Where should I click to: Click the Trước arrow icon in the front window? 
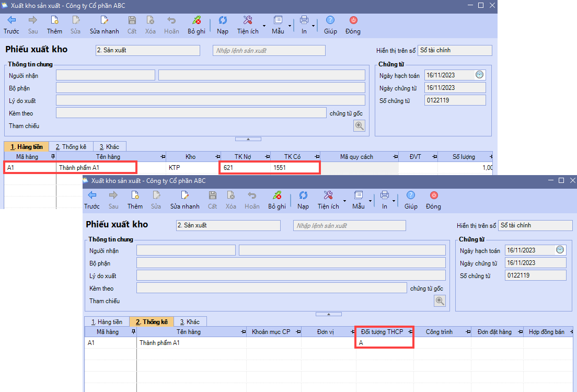(x=92, y=195)
